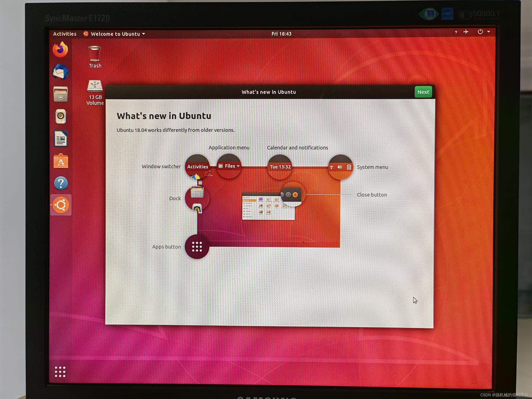Select the 13 GB Volume desktop icon
Screen dimensions: 532x399
(x=95, y=93)
